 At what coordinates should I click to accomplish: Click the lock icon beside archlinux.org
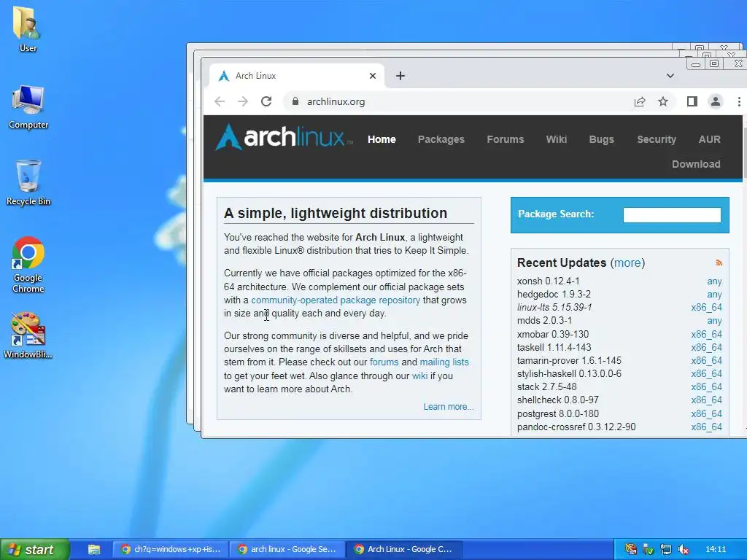pos(295,101)
